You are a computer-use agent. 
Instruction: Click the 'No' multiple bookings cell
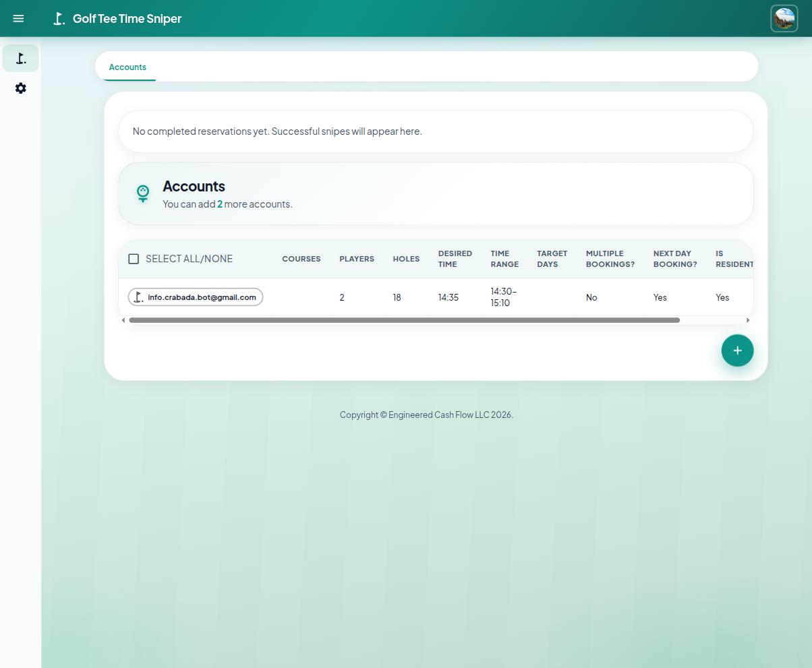(x=591, y=297)
